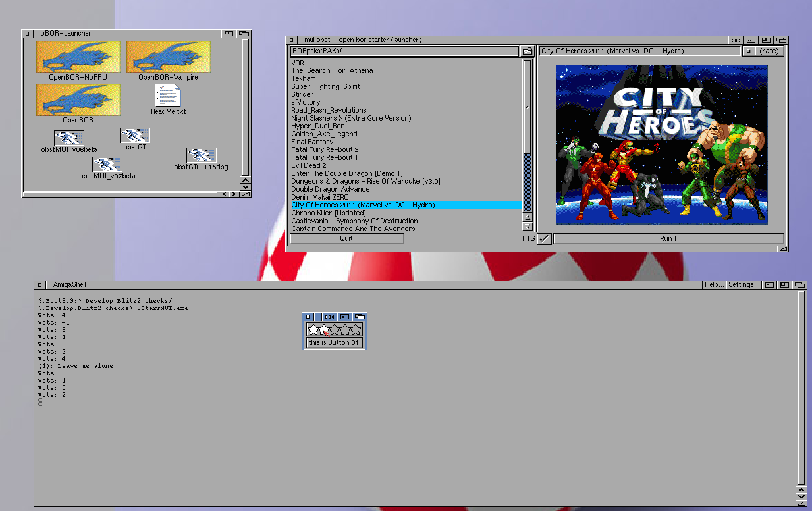Viewport: 812px width, 511px height.
Task: Select the obstMUI_v06beta program icon
Action: 68,138
